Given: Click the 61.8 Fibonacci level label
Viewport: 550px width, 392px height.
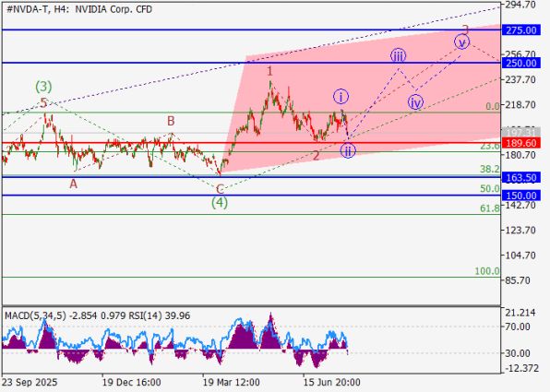Looking at the screenshot, I should (490, 208).
